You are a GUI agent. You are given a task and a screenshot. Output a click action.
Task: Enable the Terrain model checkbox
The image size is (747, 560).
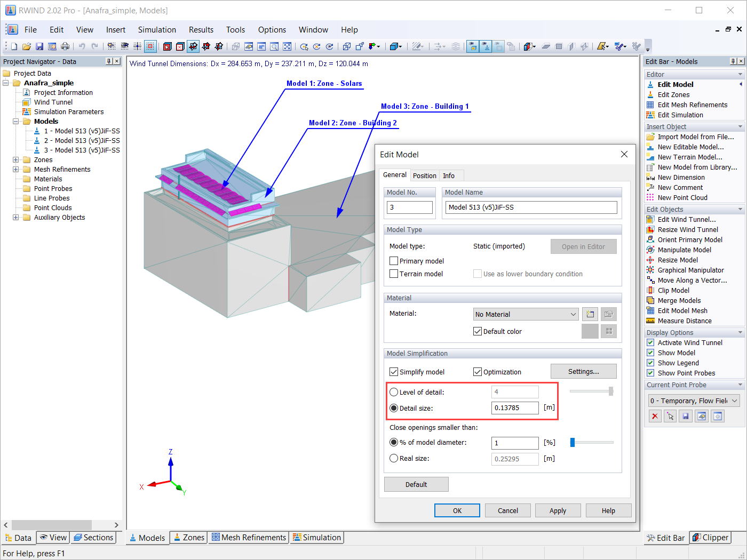[x=394, y=274]
